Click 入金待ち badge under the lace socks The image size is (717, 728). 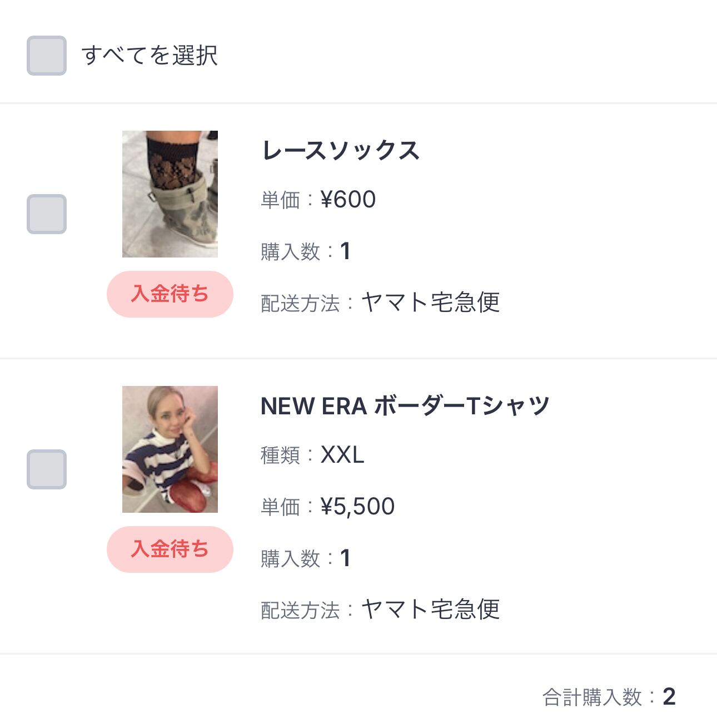(x=170, y=294)
